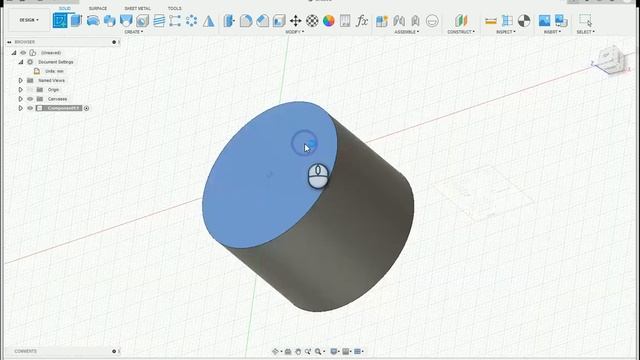Select the Chamfer tool icon
This screenshot has width=640, height=360.
coord(262,20)
